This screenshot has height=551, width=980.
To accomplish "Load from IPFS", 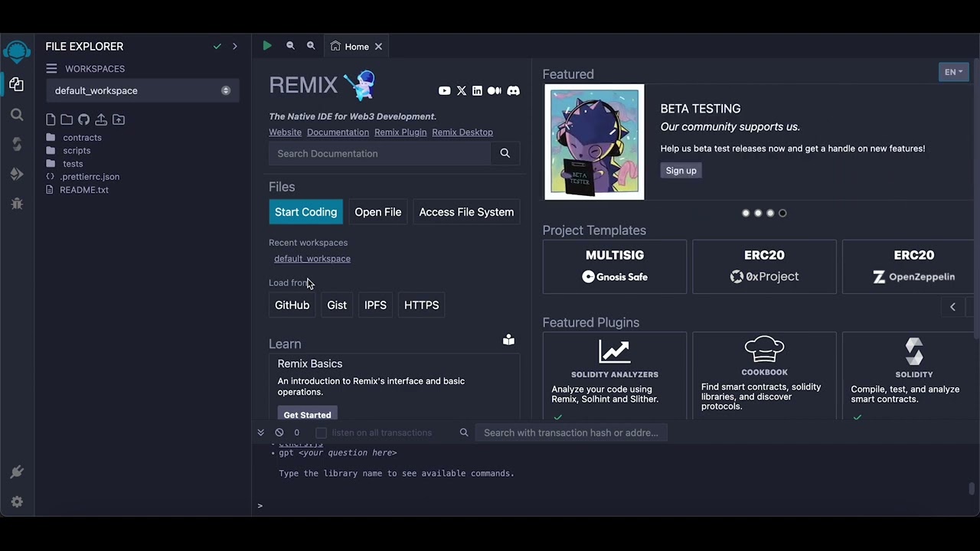I will coord(375,305).
